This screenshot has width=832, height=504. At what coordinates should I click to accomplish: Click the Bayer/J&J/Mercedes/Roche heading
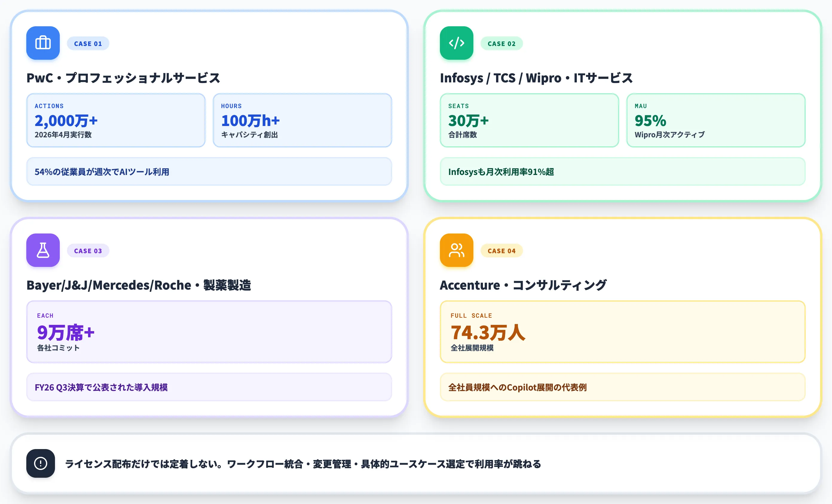click(x=139, y=285)
